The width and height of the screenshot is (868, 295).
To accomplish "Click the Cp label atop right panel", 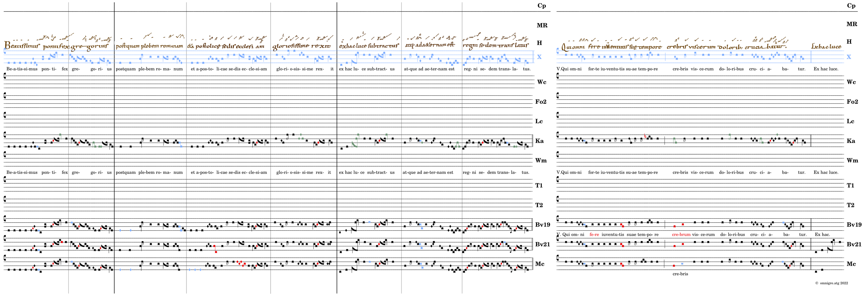I will point(851,6).
